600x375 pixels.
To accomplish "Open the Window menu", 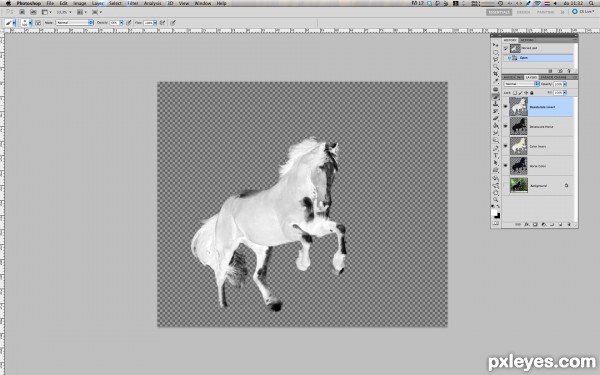I will pos(202,3).
